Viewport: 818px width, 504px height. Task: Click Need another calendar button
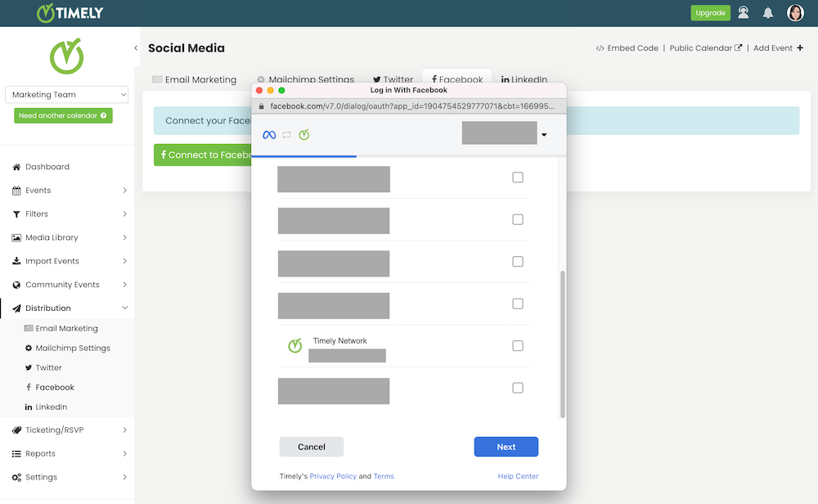coord(63,116)
